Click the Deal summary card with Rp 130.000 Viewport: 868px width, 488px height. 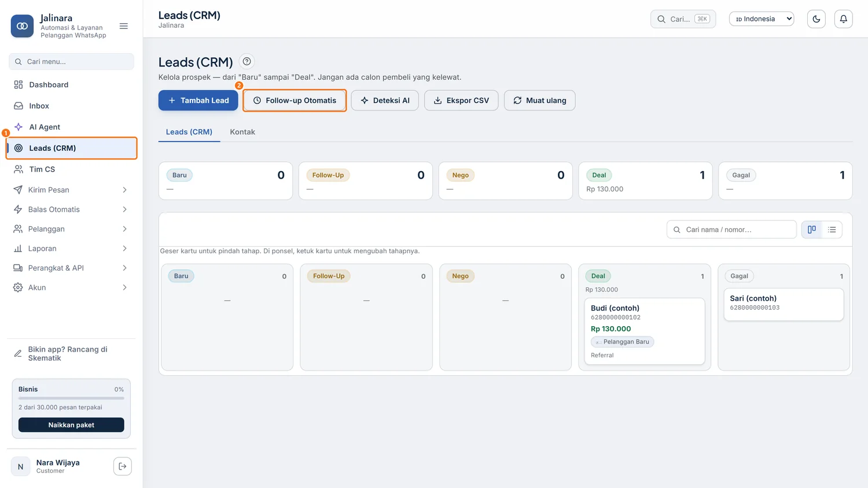[x=645, y=181]
